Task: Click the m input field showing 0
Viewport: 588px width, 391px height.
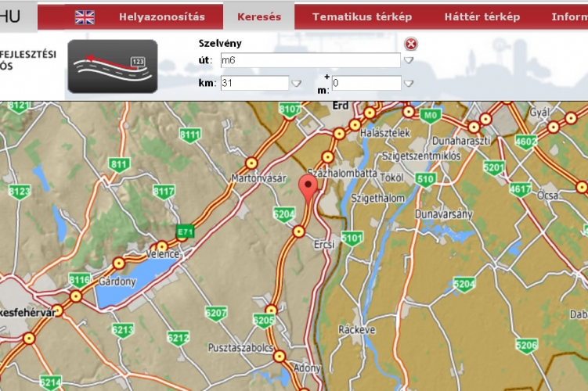Action: 366,82
